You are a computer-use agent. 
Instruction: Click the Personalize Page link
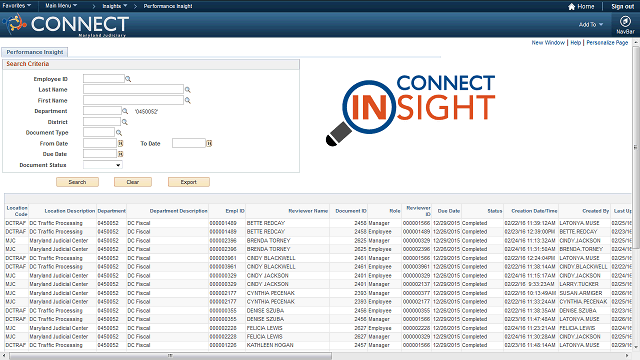pos(607,42)
